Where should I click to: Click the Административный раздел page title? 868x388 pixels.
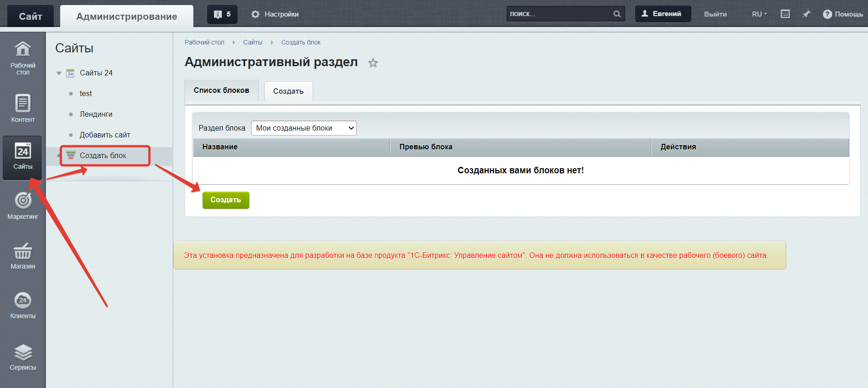pos(271,62)
